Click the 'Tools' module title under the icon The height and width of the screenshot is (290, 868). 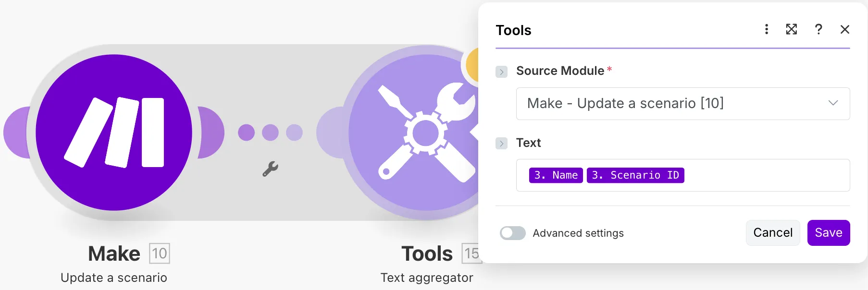pos(427,254)
